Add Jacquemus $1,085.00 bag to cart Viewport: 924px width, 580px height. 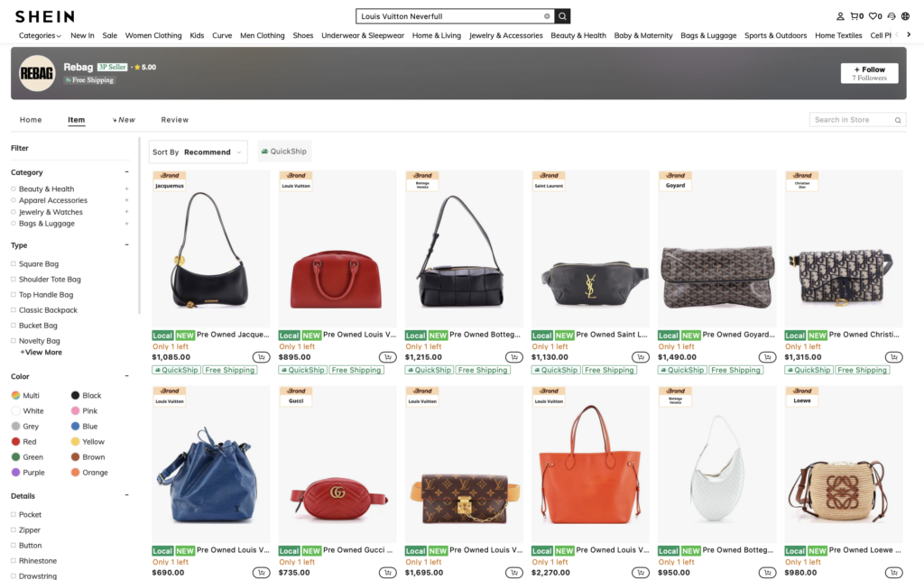tap(261, 357)
